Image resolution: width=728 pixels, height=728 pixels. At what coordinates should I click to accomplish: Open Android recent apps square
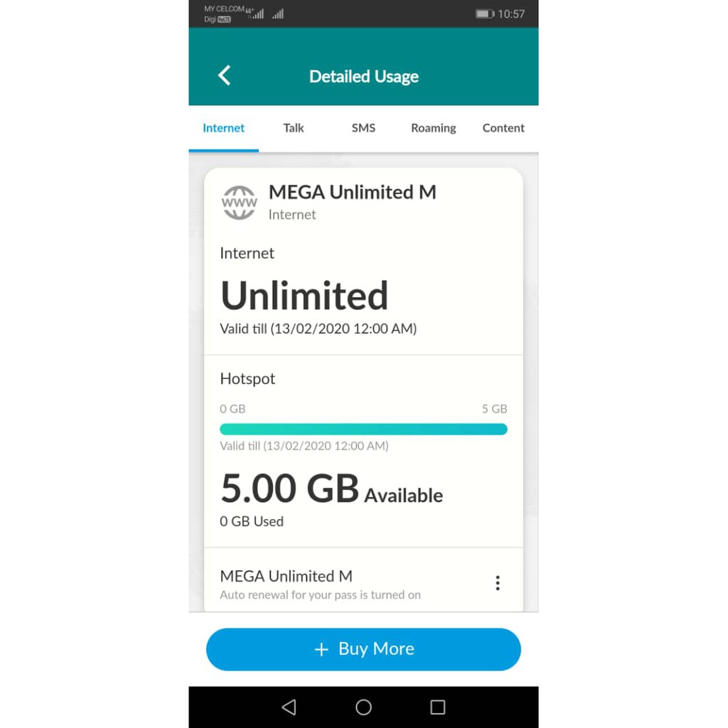tap(437, 707)
